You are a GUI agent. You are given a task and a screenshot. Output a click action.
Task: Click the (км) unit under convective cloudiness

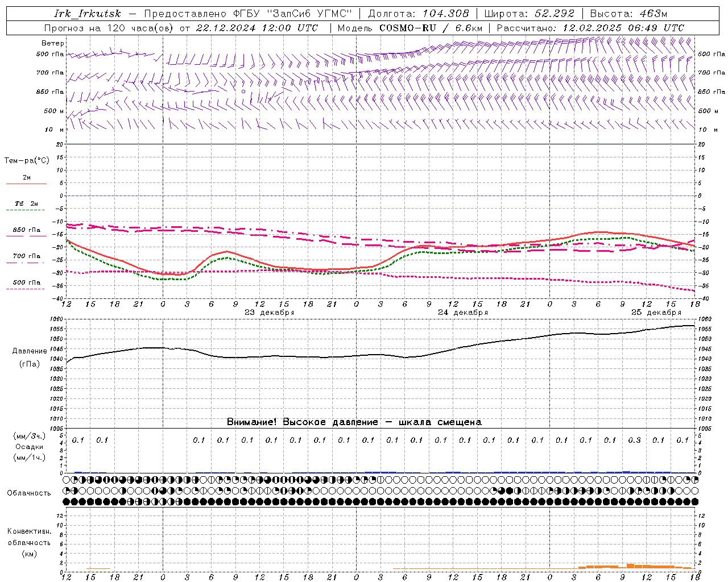[x=30, y=554]
